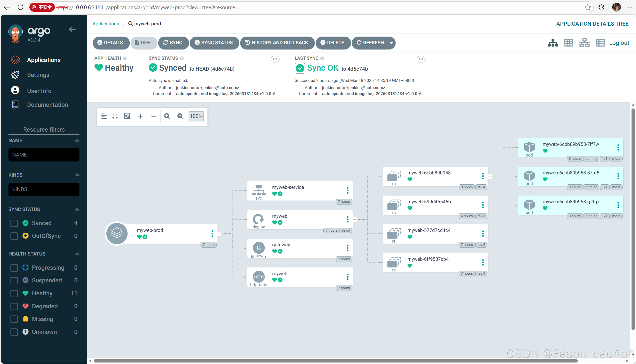The width and height of the screenshot is (636, 364).
Task: Click the zoom in magnifier icon
Action: (x=167, y=116)
